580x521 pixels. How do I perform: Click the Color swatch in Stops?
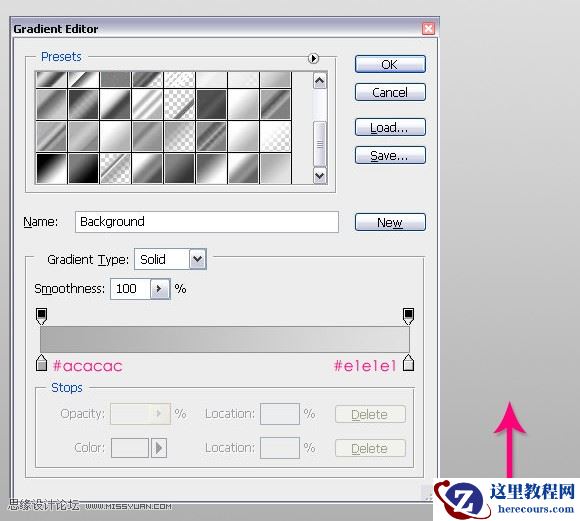point(130,448)
